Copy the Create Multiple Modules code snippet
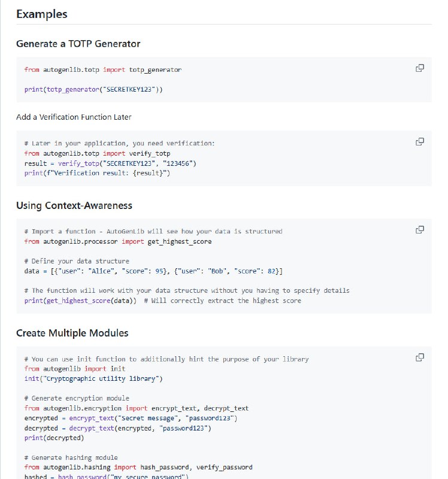The height and width of the screenshot is (479, 448). tap(420, 357)
